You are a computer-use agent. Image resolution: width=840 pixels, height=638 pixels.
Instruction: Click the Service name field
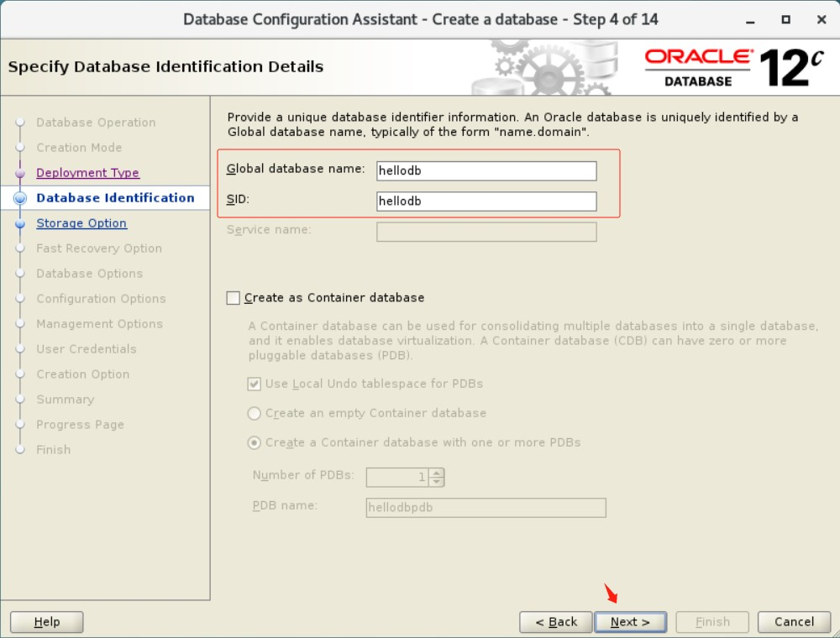[486, 232]
